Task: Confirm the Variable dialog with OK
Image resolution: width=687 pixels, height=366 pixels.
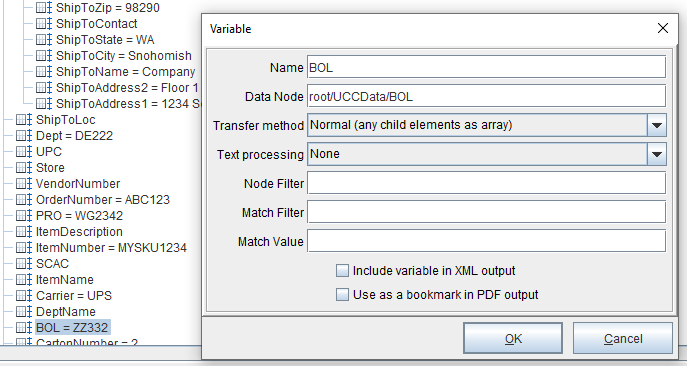Action: (513, 338)
